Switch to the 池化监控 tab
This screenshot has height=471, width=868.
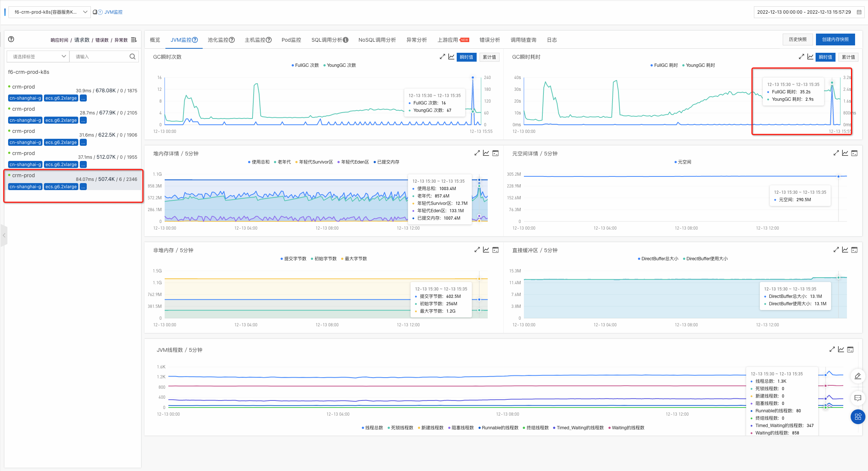click(x=221, y=40)
